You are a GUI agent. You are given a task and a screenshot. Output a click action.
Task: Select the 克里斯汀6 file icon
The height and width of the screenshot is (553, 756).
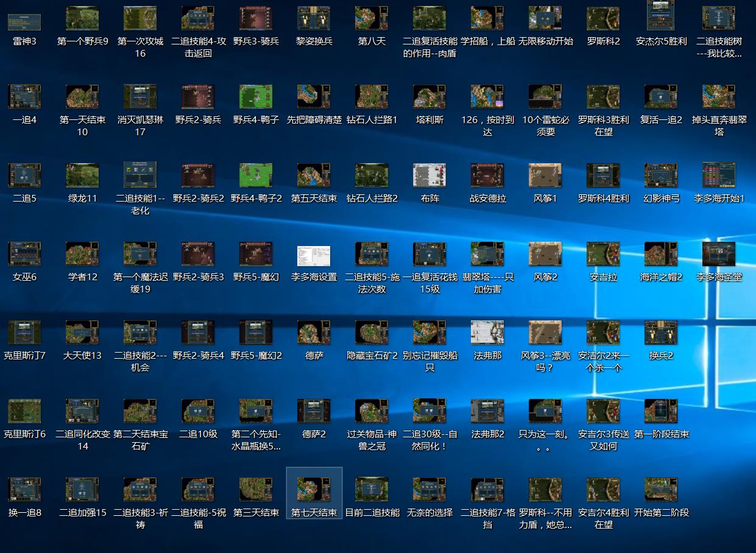(x=24, y=412)
